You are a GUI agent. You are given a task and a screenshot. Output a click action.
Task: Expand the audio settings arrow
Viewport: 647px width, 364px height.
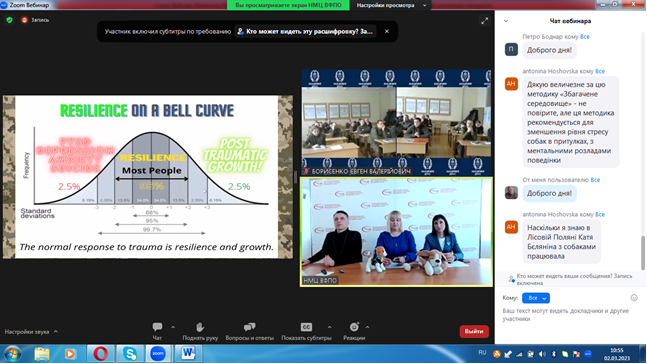(x=56, y=331)
